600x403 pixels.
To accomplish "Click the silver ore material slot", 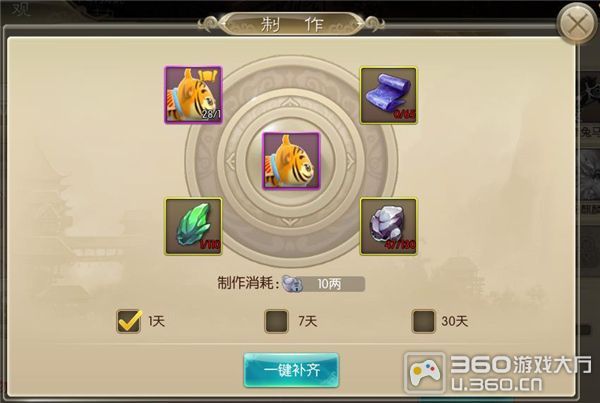I will click(388, 226).
